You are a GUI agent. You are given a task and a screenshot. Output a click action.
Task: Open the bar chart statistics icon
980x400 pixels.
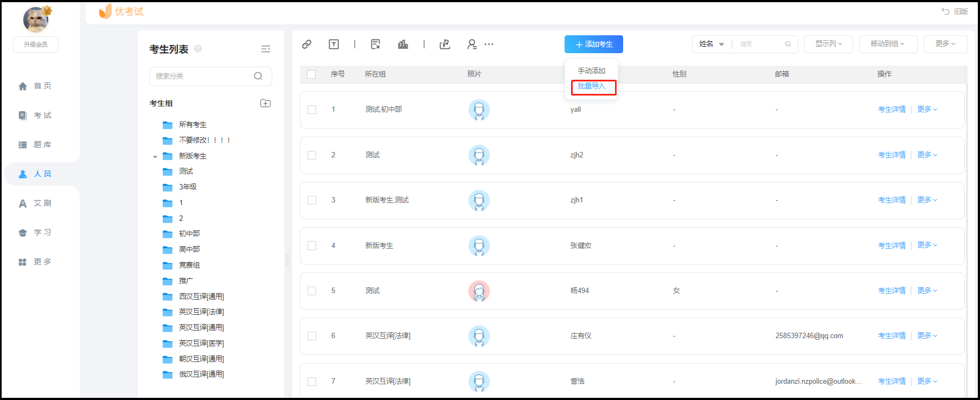[x=403, y=45]
